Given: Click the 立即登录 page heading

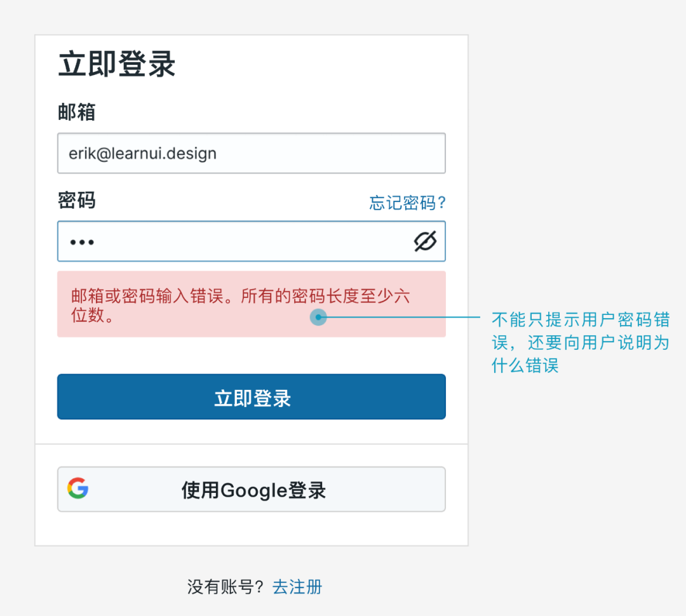Looking at the screenshot, I should tap(117, 64).
